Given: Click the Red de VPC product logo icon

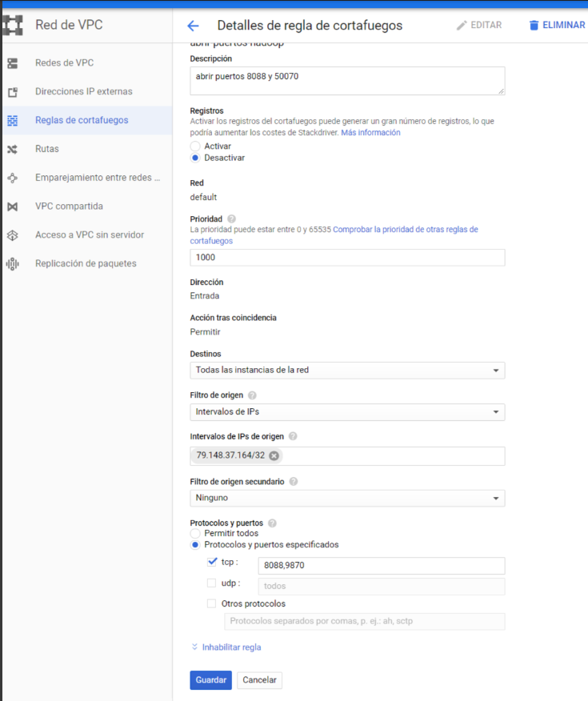Looking at the screenshot, I should click(x=13, y=25).
